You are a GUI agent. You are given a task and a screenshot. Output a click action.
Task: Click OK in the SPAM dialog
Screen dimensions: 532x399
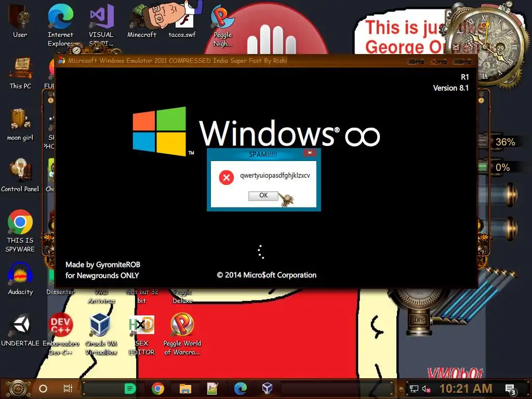coord(263,195)
